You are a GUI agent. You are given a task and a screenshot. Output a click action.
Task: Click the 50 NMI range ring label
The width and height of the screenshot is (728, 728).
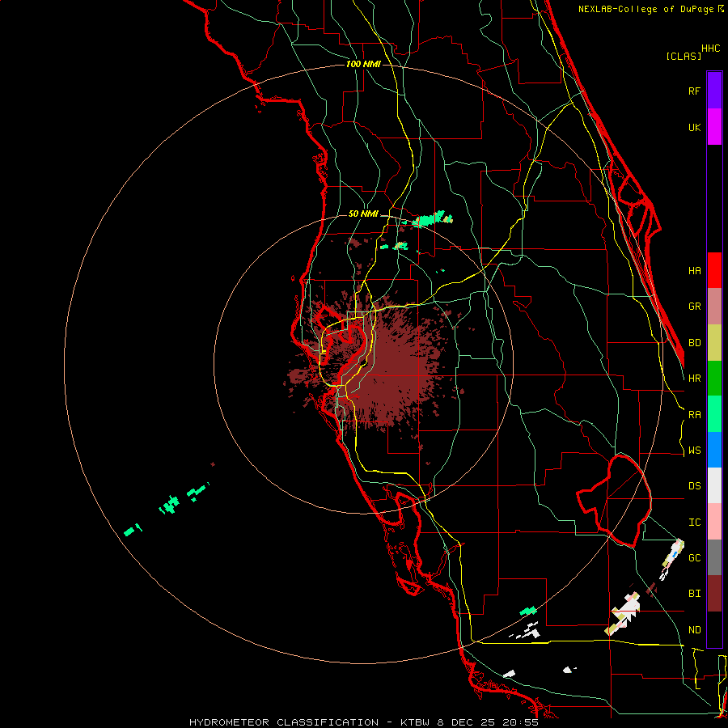(363, 214)
